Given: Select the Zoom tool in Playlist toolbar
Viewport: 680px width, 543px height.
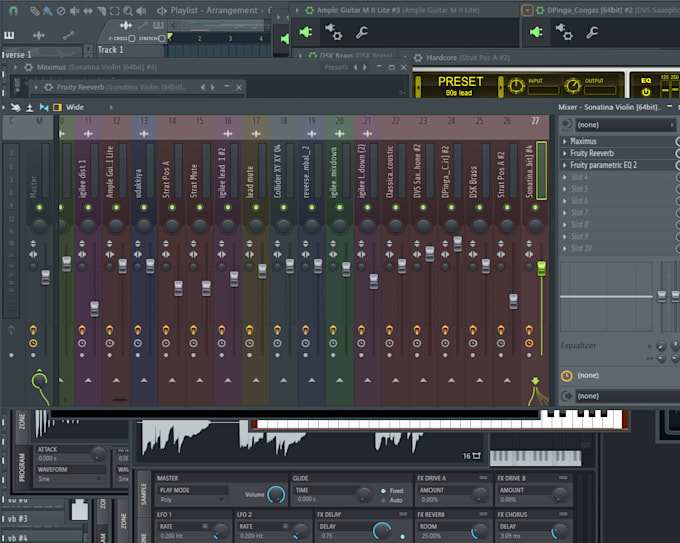Looking at the screenshot, I should [128, 11].
